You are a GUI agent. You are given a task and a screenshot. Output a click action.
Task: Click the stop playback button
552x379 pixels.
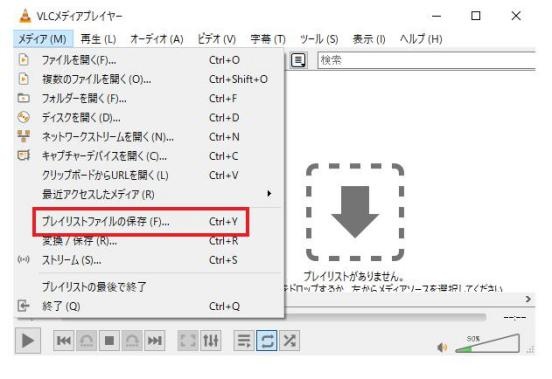coord(109,341)
